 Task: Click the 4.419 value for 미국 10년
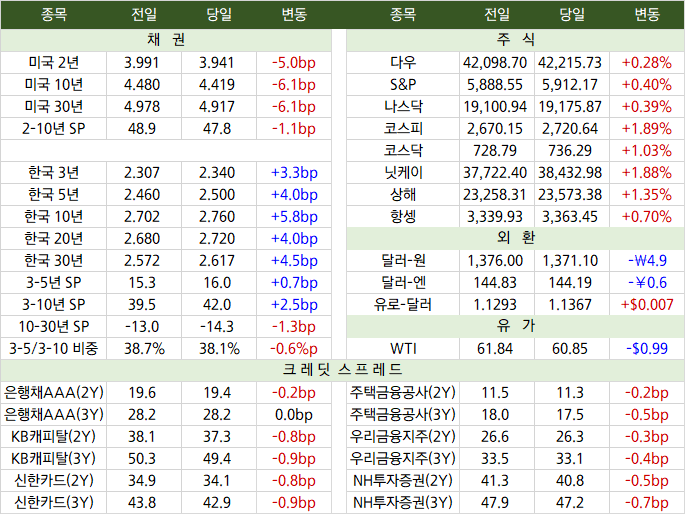click(x=217, y=85)
